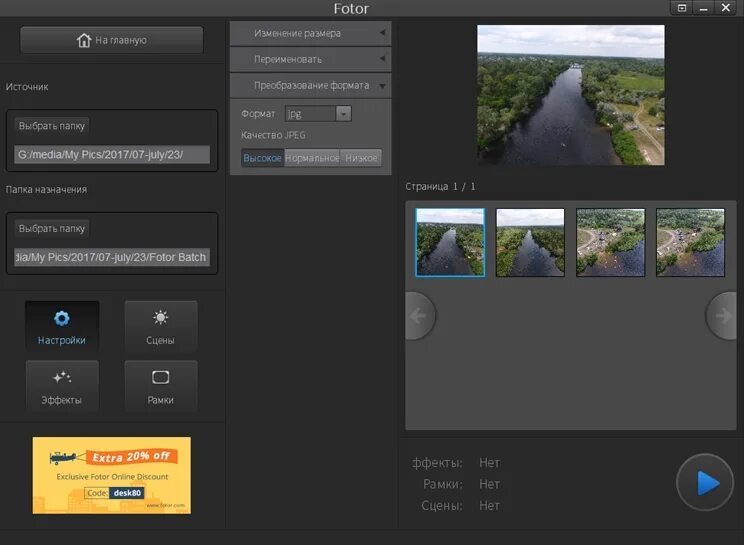Select Нормальное JPEG quality

[312, 158]
